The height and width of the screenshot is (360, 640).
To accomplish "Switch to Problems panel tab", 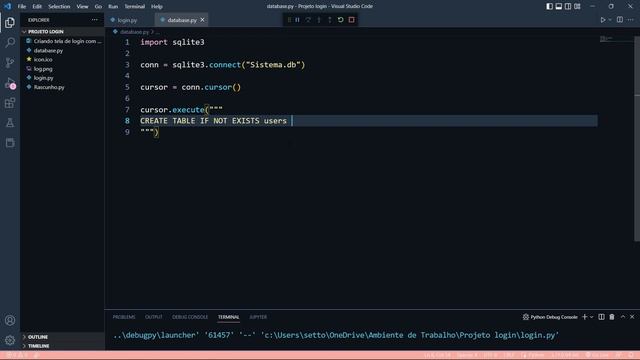I will pyautogui.click(x=124, y=317).
